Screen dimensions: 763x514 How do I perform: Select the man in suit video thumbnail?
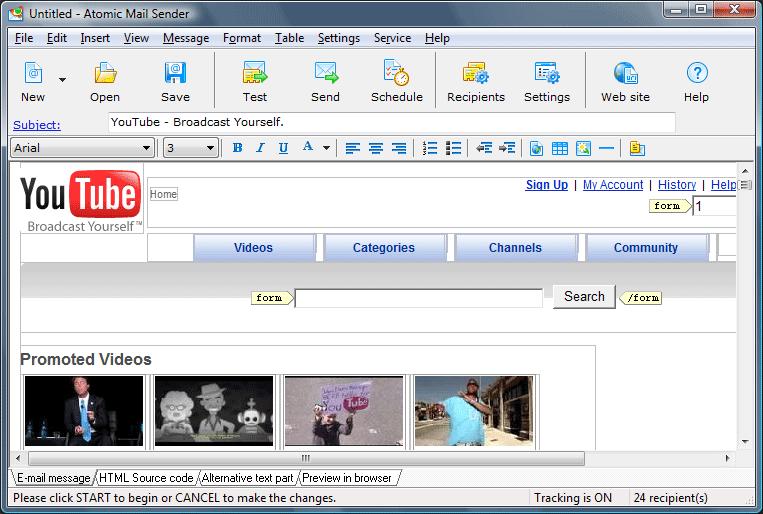click(84, 411)
